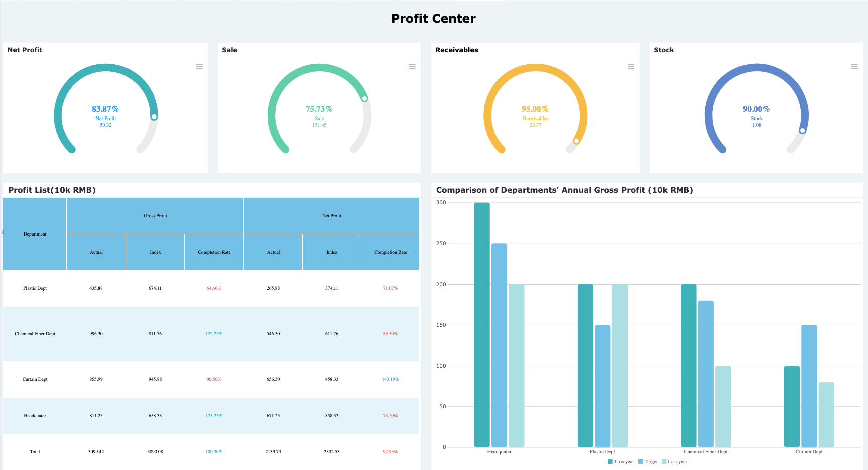Click the Chemical Fiber Dept 'Target' bar
Image resolution: width=868 pixels, height=470 pixels.
(x=706, y=374)
